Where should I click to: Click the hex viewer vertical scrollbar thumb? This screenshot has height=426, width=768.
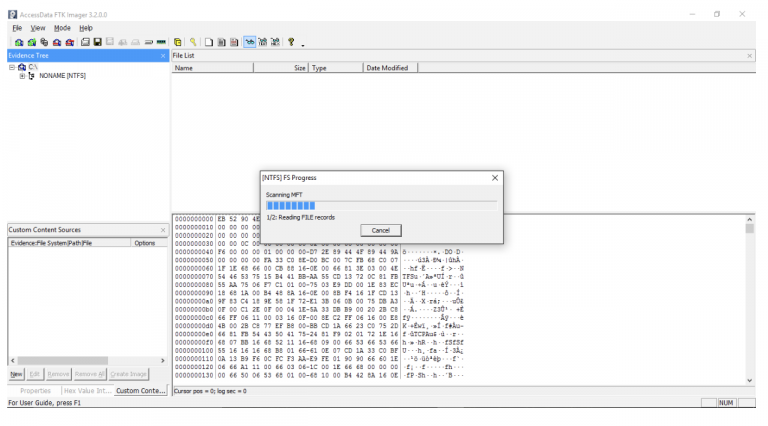[x=749, y=229]
